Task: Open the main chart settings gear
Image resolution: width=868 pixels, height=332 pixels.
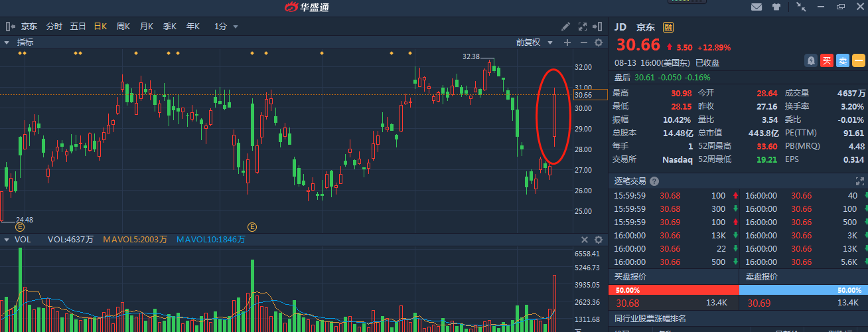Action: tap(598, 42)
